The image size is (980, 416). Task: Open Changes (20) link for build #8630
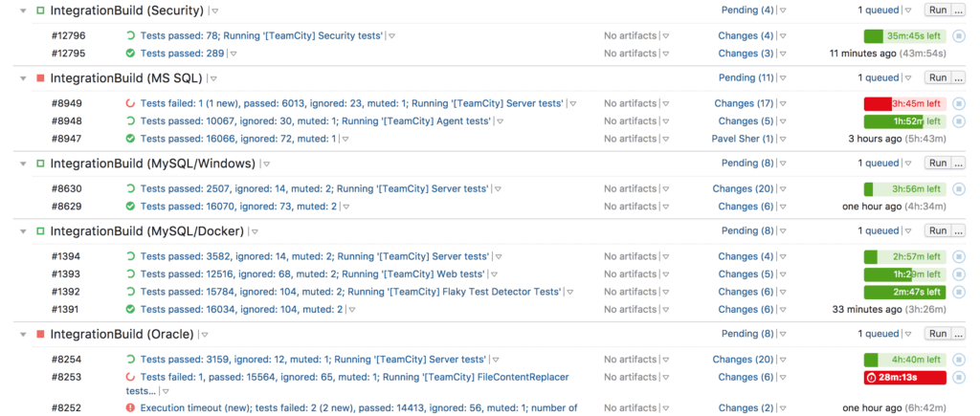pyautogui.click(x=743, y=188)
